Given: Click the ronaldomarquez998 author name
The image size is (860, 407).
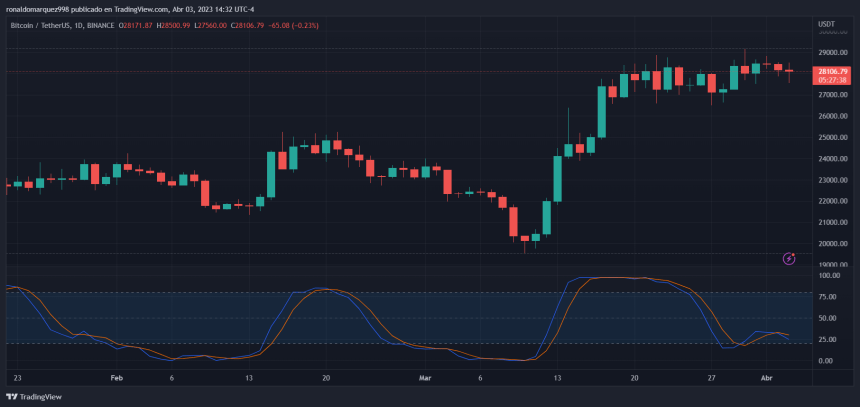Looking at the screenshot, I should point(37,9).
